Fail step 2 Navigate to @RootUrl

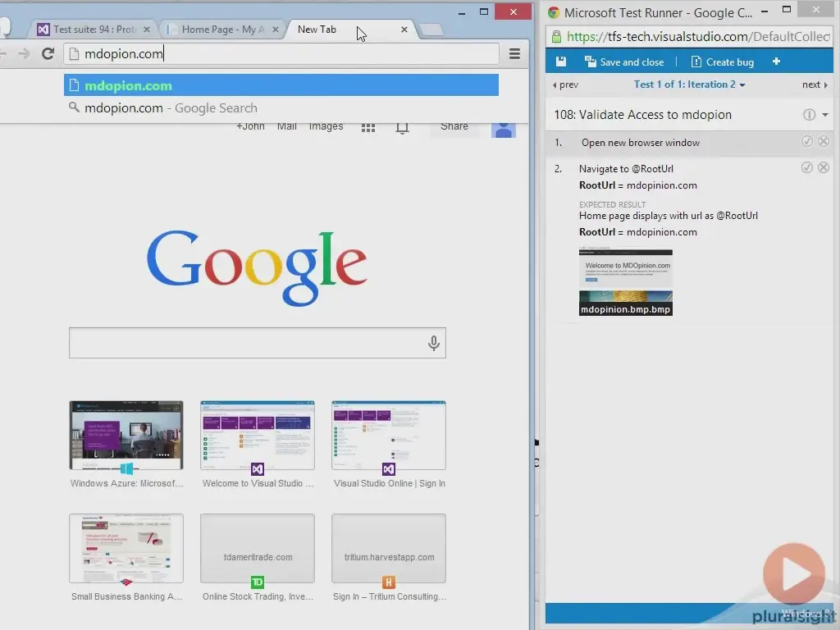(x=824, y=167)
